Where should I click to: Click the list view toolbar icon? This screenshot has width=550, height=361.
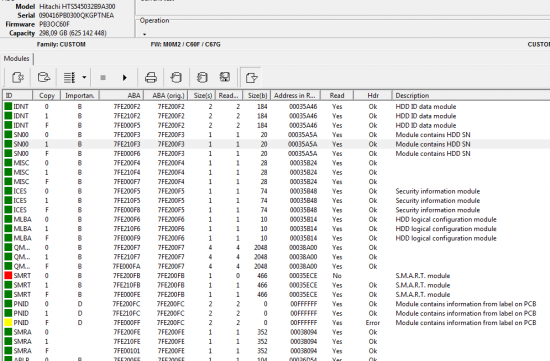click(x=69, y=77)
